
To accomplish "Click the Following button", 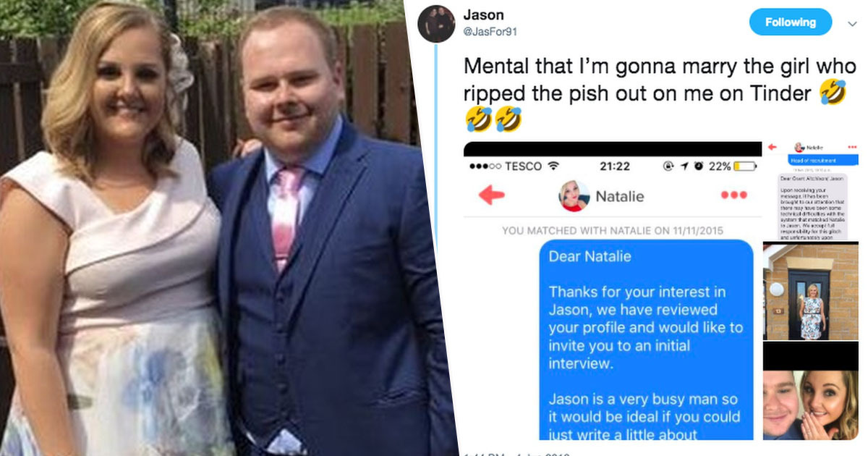I will click(790, 22).
